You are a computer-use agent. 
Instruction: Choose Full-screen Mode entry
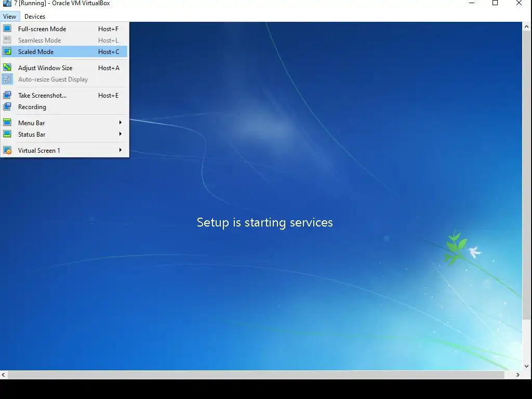[x=64, y=29]
